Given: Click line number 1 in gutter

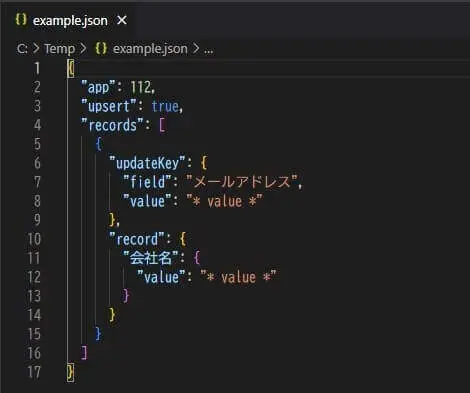Looking at the screenshot, I should pyautogui.click(x=37, y=68).
